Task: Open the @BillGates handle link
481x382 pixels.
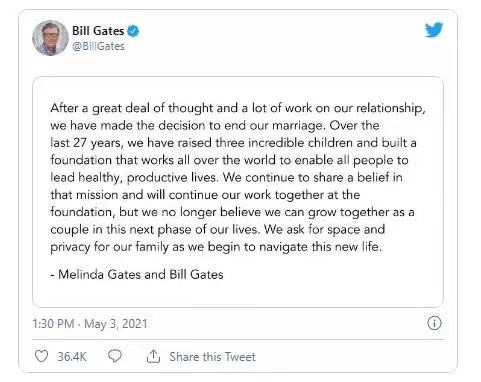Action: point(98,46)
